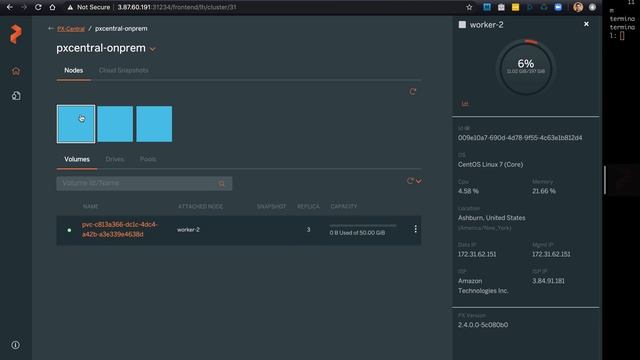This screenshot has width=640, height=360.
Task: Click the first blue extension icon after the star
Action: click(x=487, y=7)
